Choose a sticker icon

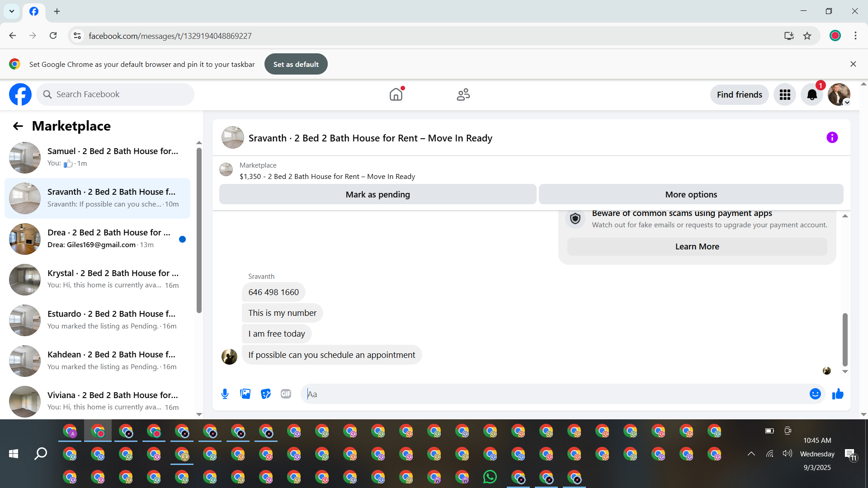(266, 394)
